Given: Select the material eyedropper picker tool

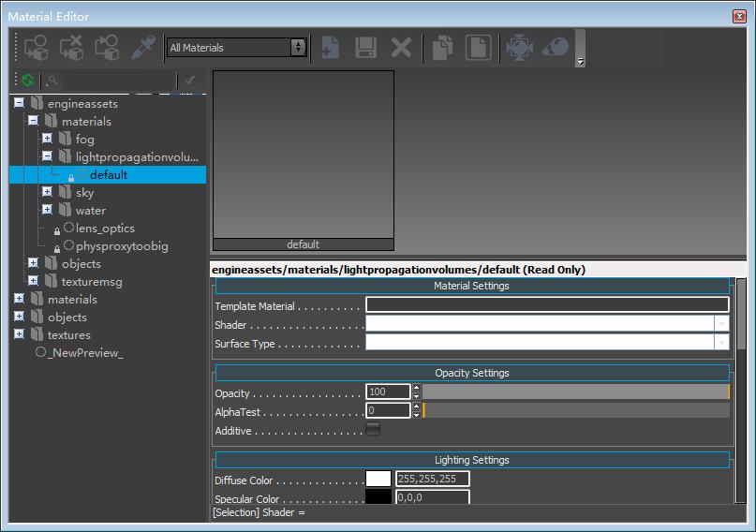Looking at the screenshot, I should click(142, 47).
